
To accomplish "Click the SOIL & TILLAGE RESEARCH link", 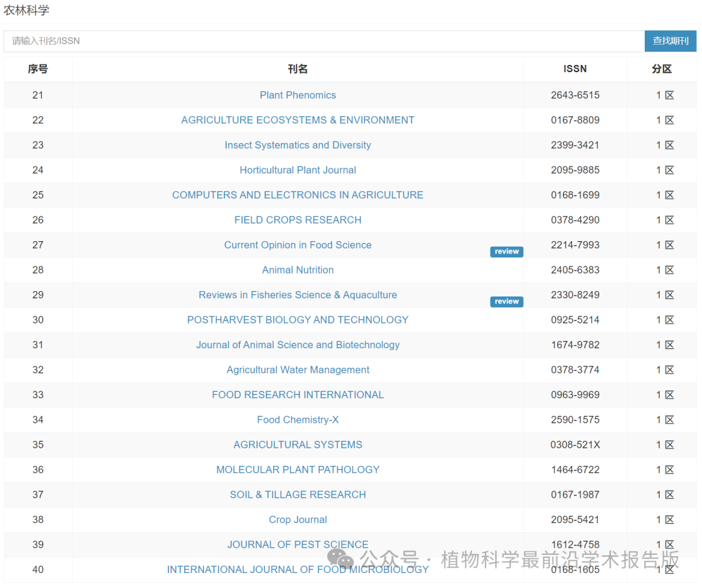I will tap(298, 495).
